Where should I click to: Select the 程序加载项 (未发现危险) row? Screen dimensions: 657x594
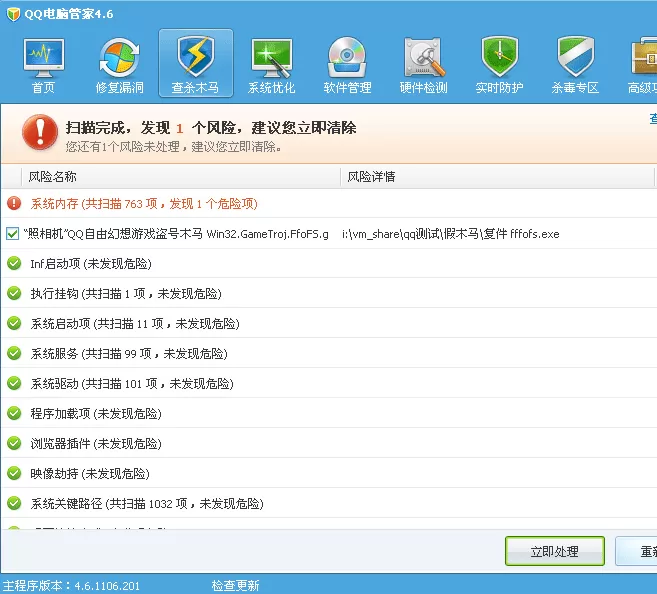[328, 413]
